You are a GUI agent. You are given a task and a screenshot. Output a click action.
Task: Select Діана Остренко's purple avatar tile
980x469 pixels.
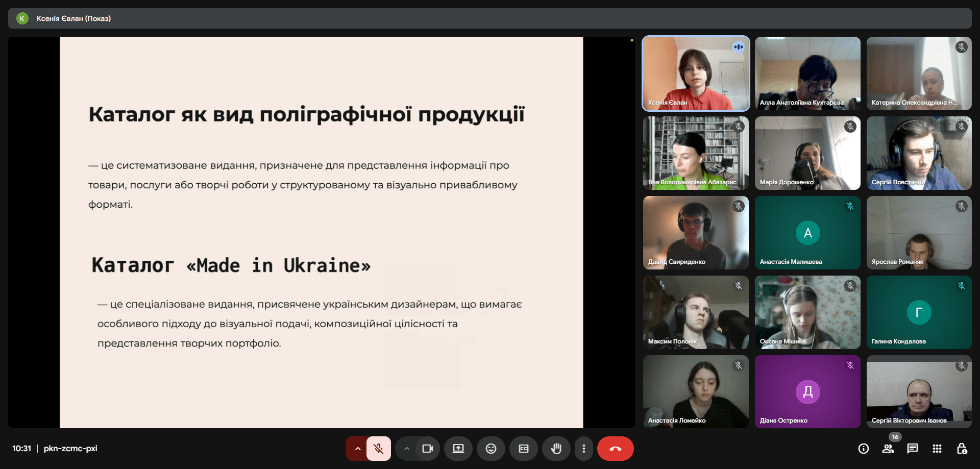tap(807, 392)
